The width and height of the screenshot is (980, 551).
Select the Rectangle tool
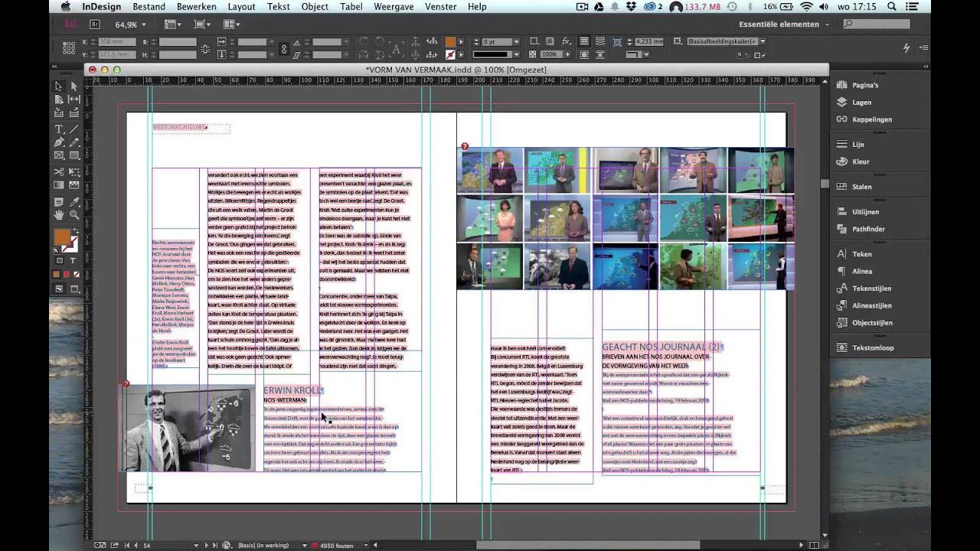click(x=73, y=155)
